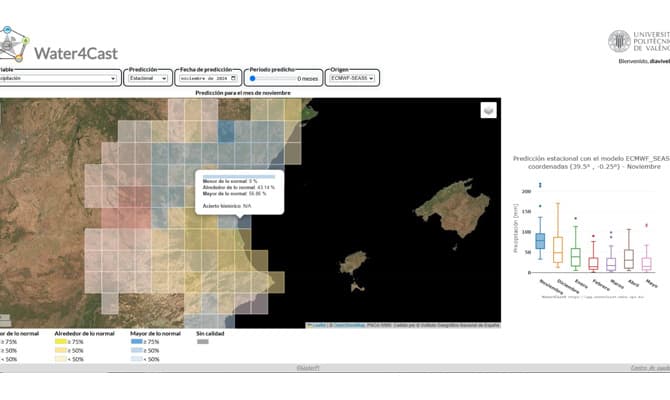Click the Noviembre box plot in chart
The width and height of the screenshot is (670, 400).
(540, 241)
